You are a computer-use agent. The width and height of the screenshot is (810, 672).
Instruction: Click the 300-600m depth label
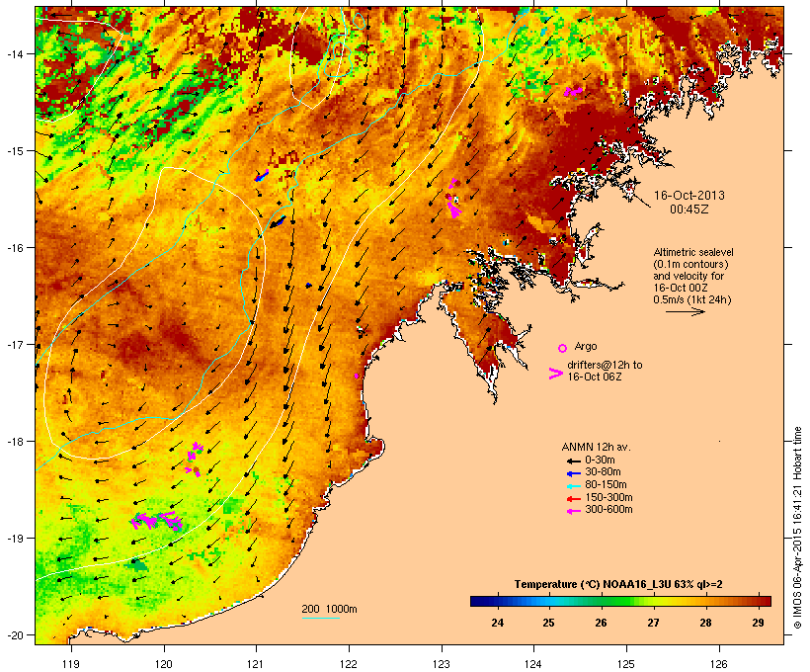[609, 510]
